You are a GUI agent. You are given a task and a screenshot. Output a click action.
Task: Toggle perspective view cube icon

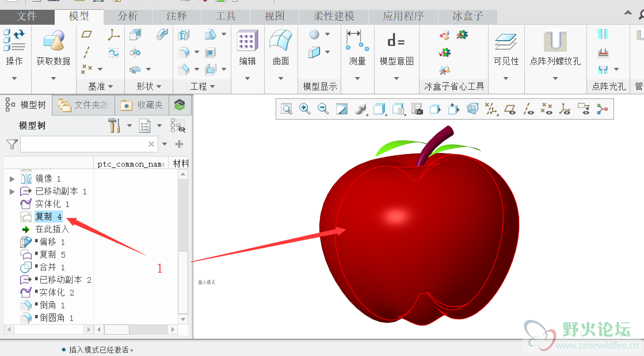coord(472,109)
